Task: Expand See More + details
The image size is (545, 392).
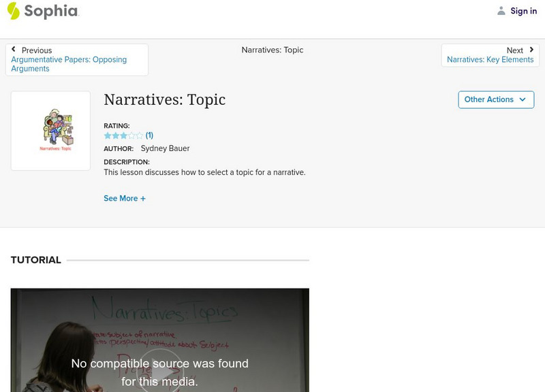Action: point(125,198)
